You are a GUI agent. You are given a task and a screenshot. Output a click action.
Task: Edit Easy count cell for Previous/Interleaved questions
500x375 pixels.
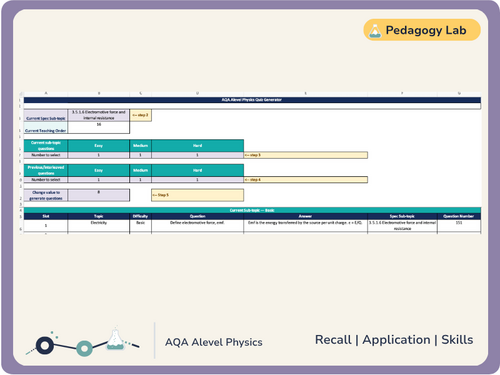pyautogui.click(x=99, y=180)
